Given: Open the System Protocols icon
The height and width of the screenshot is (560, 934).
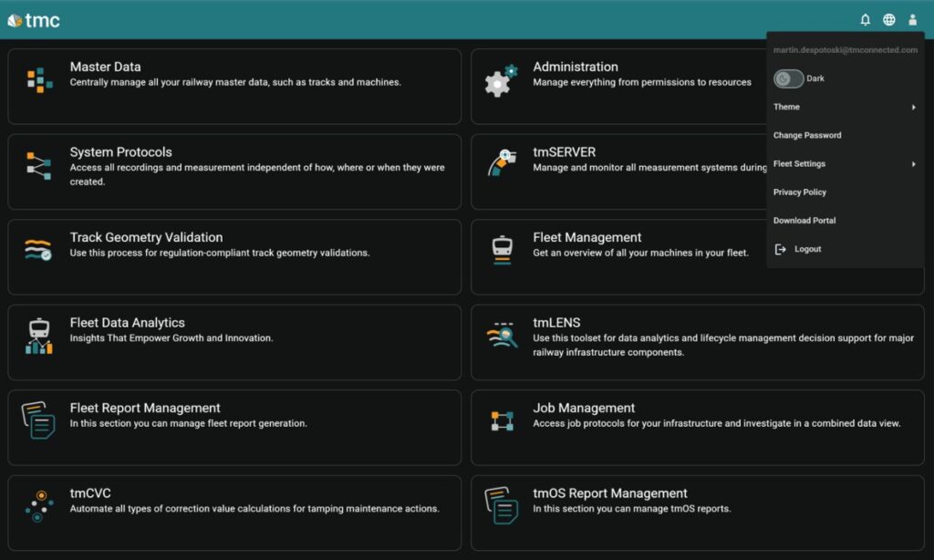Looking at the screenshot, I should [39, 166].
